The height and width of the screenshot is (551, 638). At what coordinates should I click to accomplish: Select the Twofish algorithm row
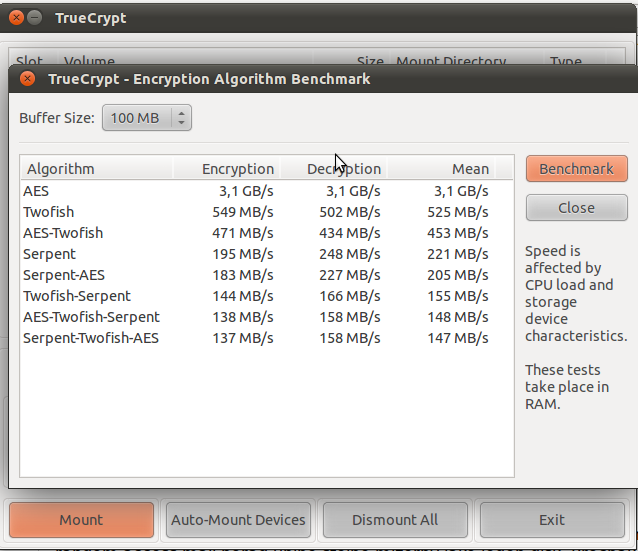pyautogui.click(x=267, y=212)
